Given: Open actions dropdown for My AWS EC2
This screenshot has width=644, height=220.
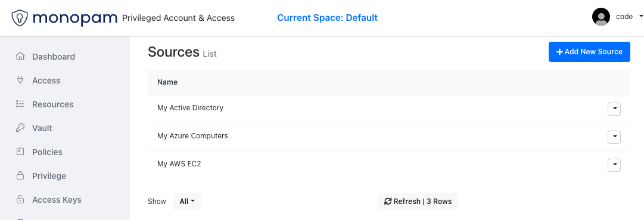Looking at the screenshot, I should (614, 165).
